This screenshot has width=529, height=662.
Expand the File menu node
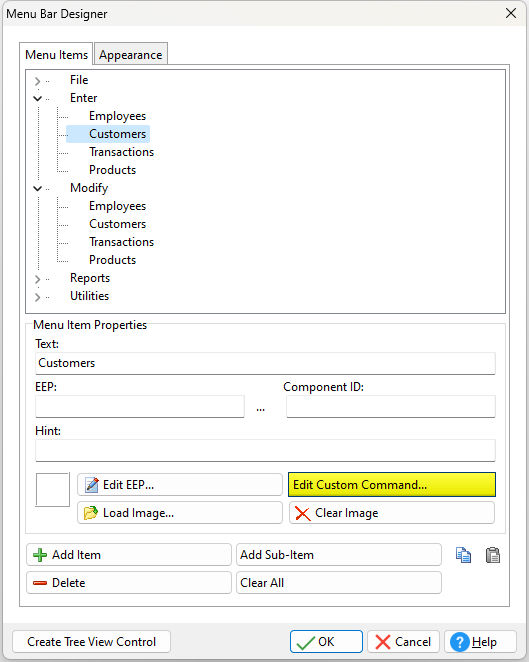click(x=38, y=81)
